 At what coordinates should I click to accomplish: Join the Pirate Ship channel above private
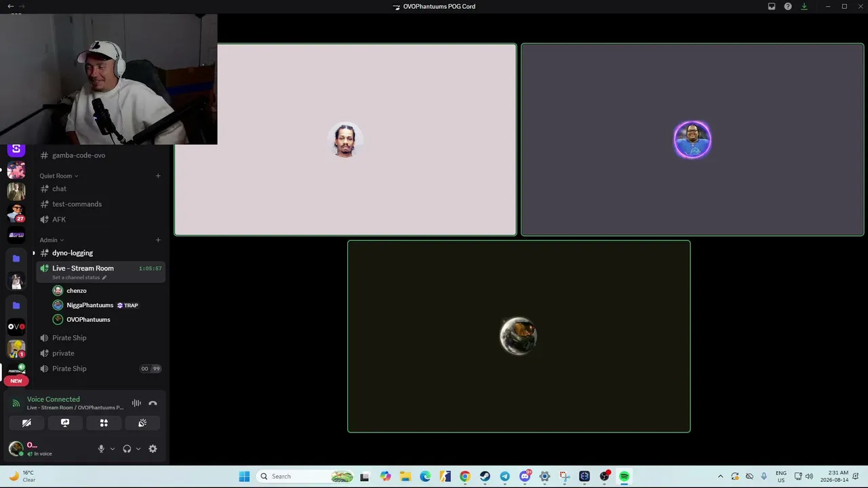click(100, 338)
